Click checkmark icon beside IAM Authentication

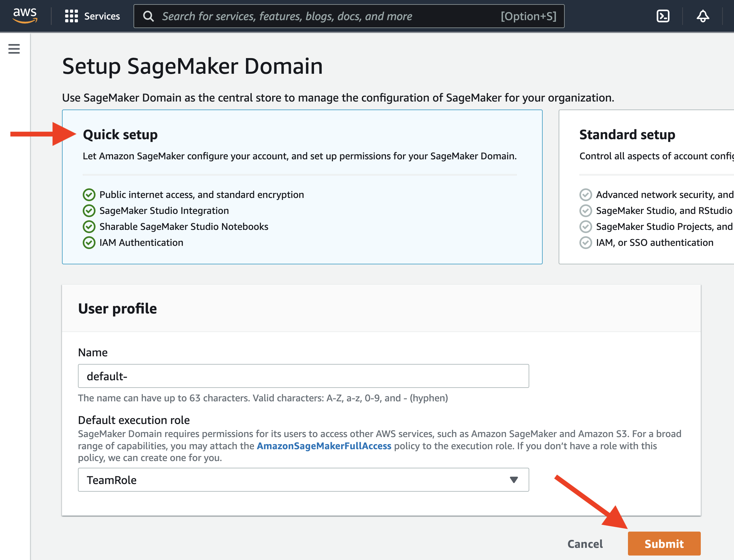[89, 243]
